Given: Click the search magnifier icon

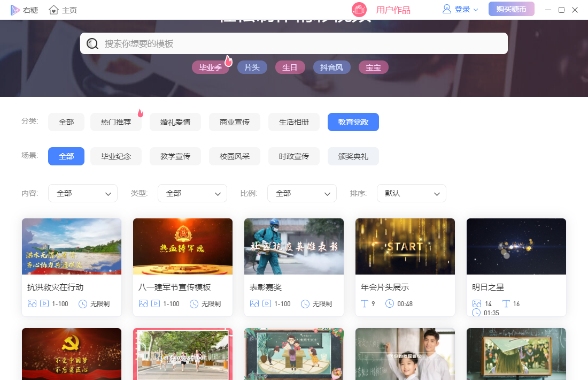Looking at the screenshot, I should click(x=92, y=44).
